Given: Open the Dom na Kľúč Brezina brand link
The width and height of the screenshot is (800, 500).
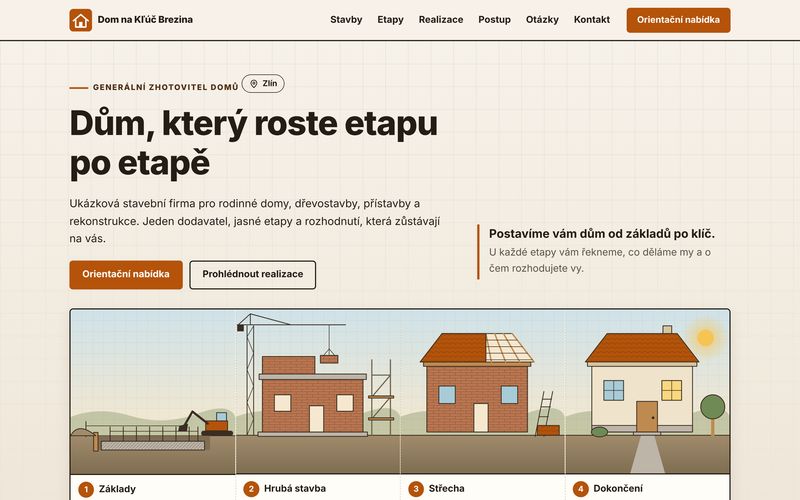Looking at the screenshot, I should (x=131, y=20).
